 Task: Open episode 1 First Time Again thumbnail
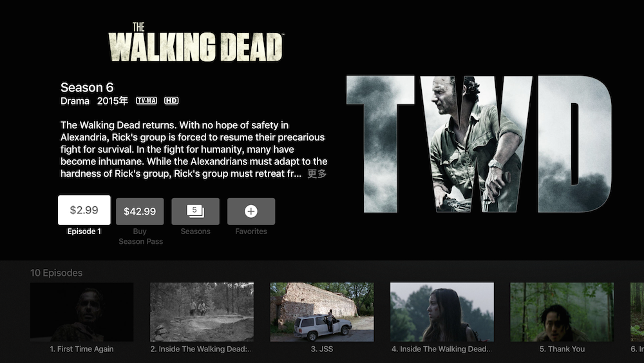pyautogui.click(x=82, y=311)
